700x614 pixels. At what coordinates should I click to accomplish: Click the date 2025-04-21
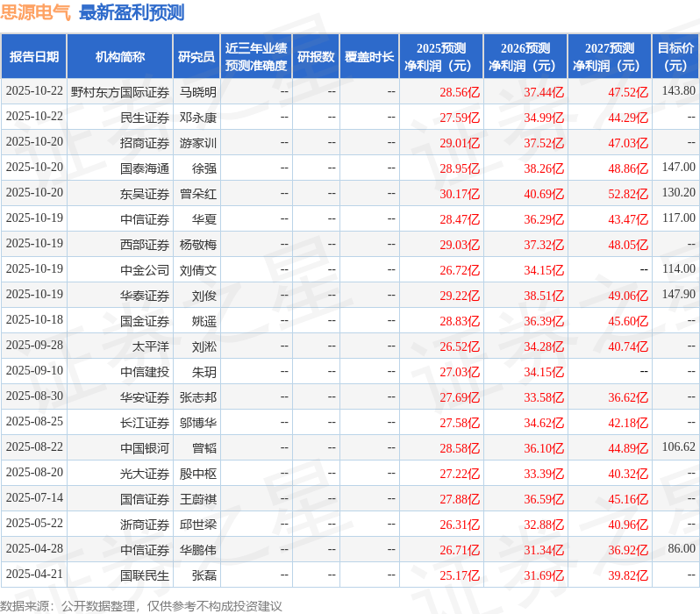34,575
